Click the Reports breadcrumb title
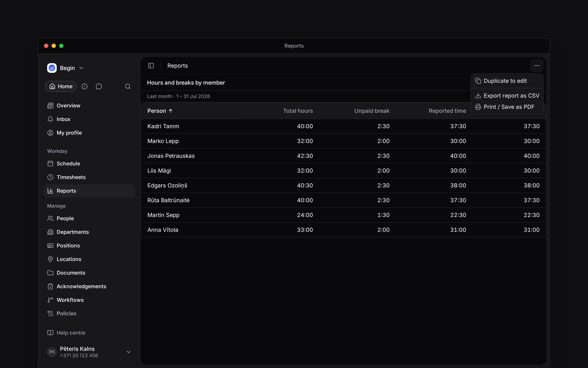Screen dimensions: 588x368 point(177,66)
